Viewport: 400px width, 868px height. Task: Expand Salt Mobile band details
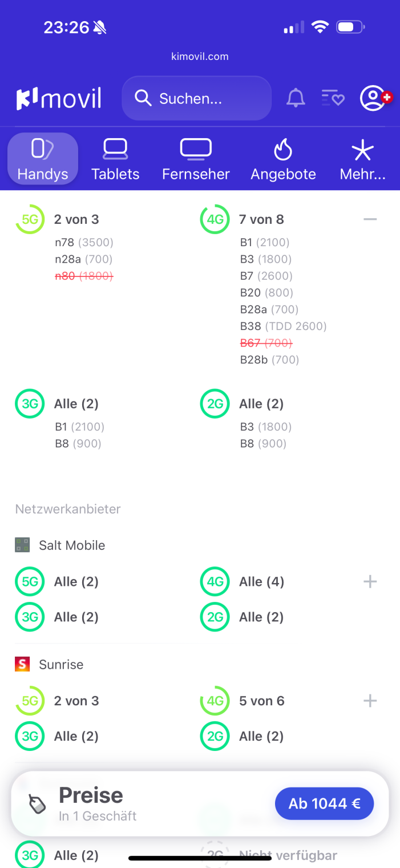pos(370,582)
